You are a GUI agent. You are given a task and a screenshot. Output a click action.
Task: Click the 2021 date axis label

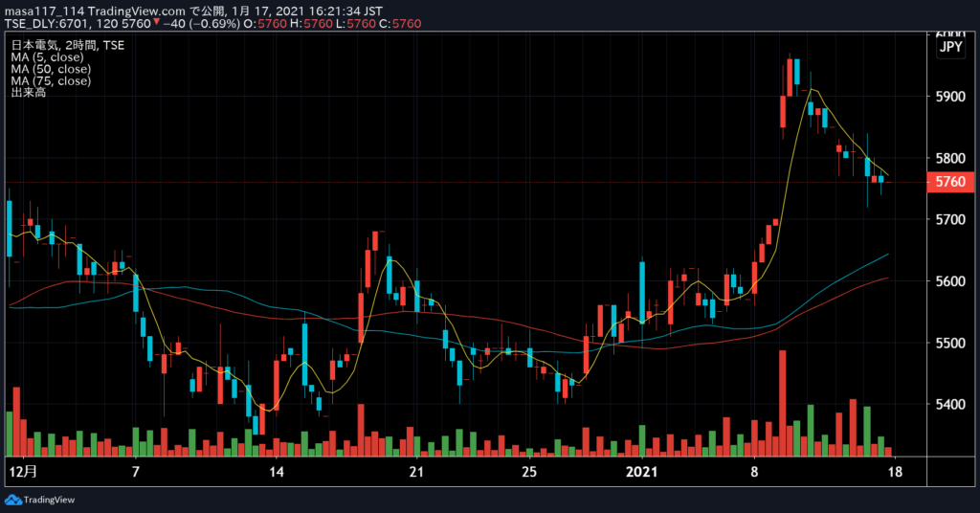tap(642, 472)
